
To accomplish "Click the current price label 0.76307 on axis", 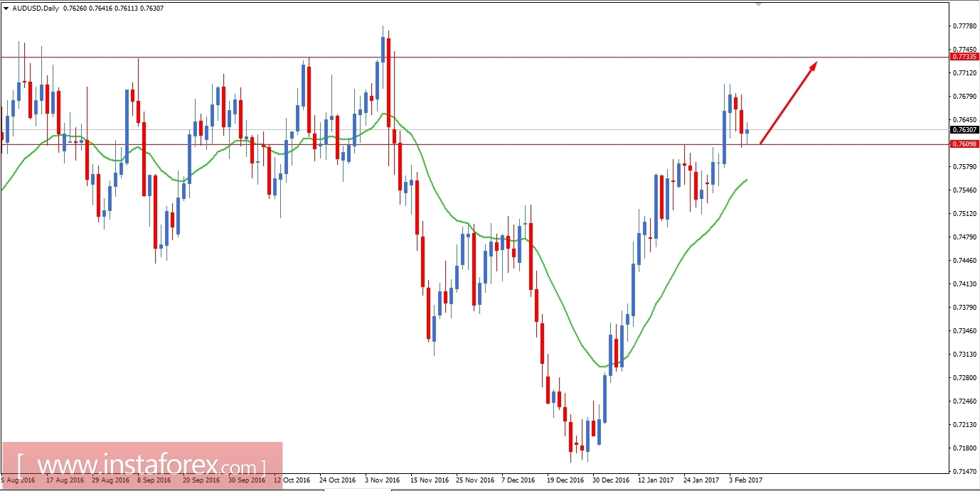I will click(964, 129).
